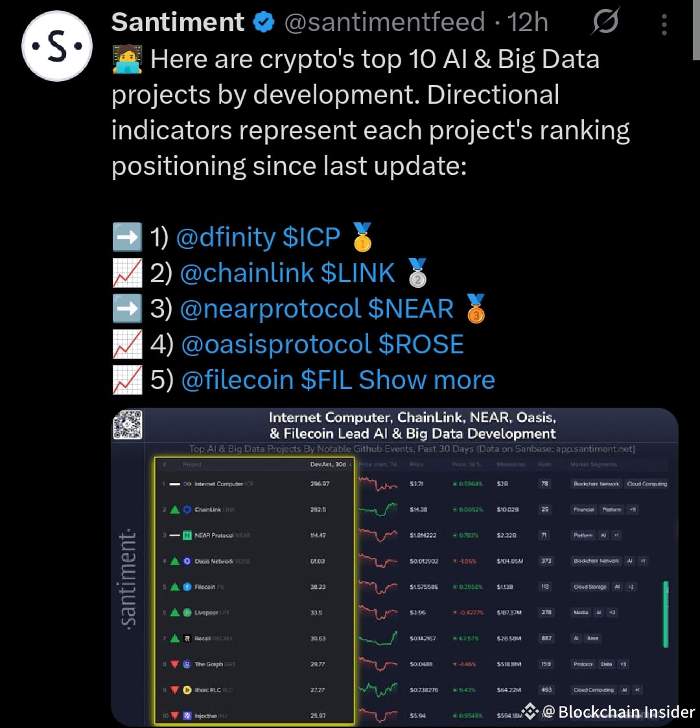Click the Santiment profile avatar
Screen dimensions: 700x728
[x=57, y=45]
